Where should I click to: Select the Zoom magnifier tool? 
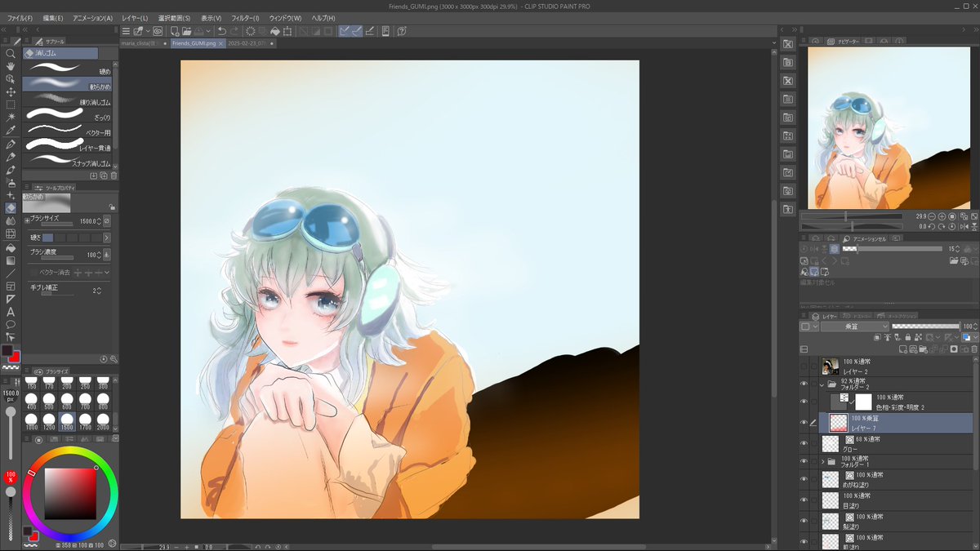[x=11, y=53]
